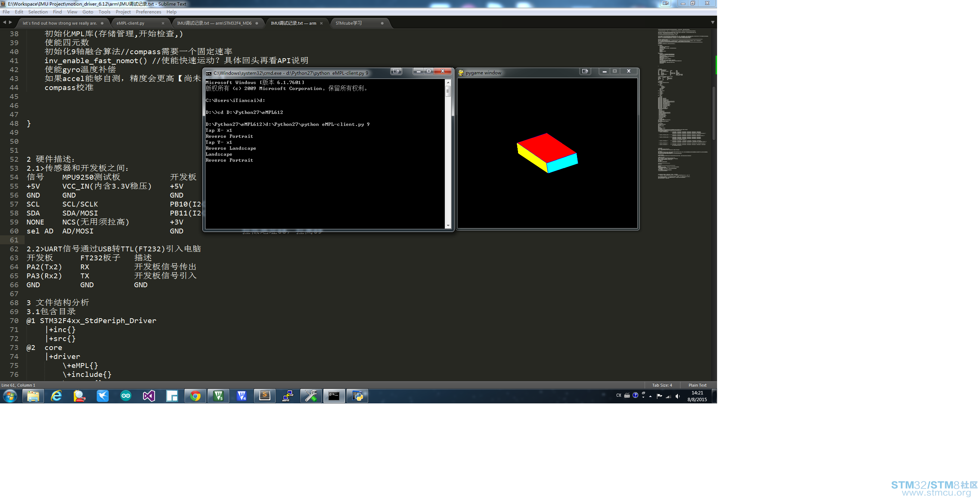The image size is (980, 502).
Task: Open the Edit menu
Action: [19, 12]
